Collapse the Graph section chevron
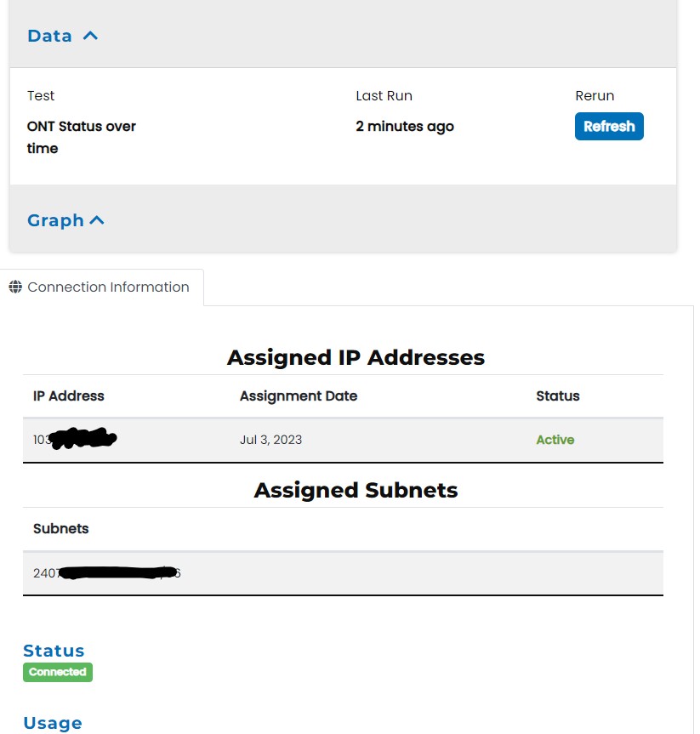Image resolution: width=700 pixels, height=734 pixels. pyautogui.click(x=97, y=220)
